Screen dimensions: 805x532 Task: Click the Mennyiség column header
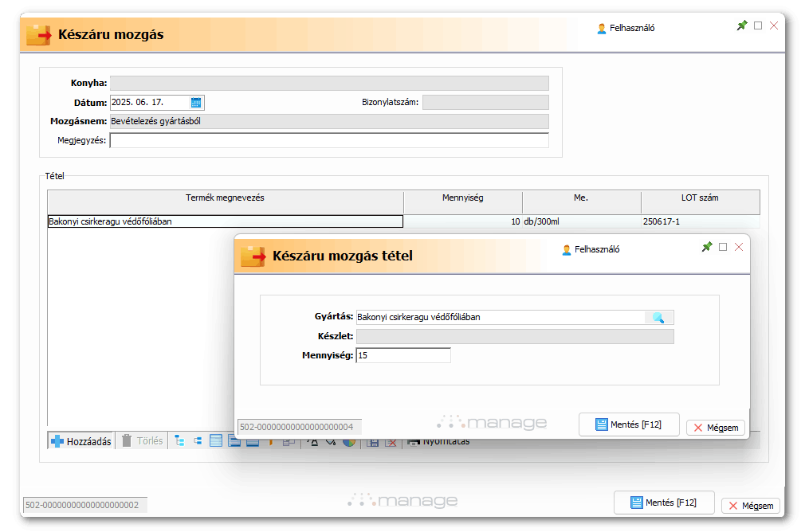point(462,198)
